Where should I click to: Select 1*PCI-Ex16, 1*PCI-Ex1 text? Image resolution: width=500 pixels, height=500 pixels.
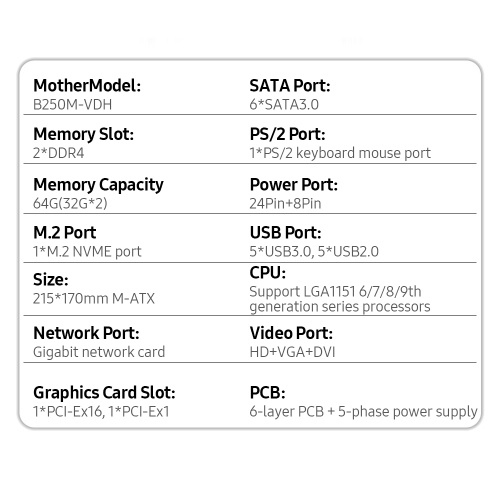pyautogui.click(x=101, y=412)
